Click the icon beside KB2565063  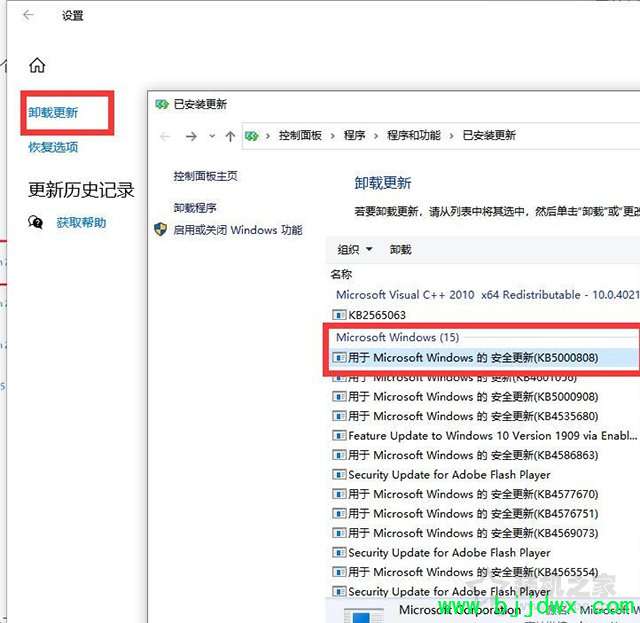(x=339, y=315)
